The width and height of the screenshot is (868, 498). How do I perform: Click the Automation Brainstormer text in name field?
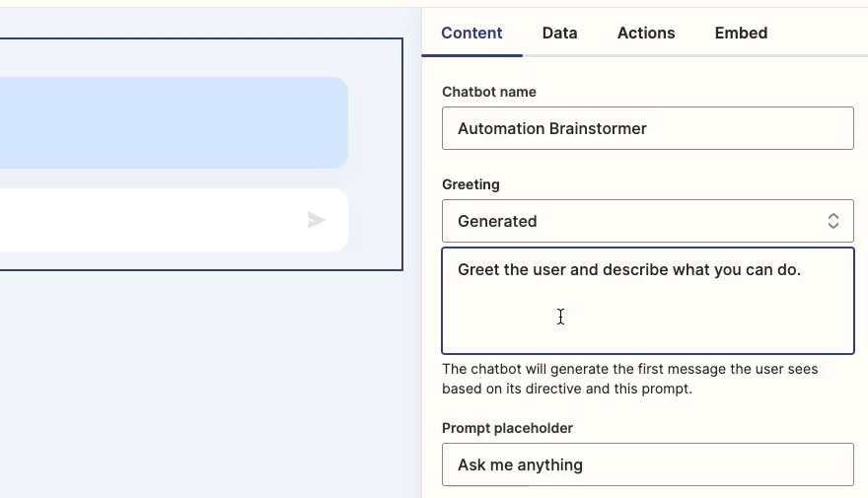coord(552,128)
